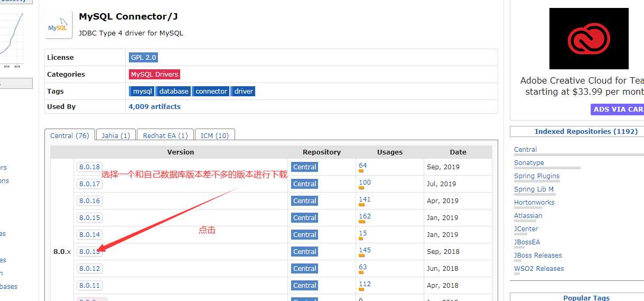The image size is (644, 301).
Task: Switch to the Jahia (1) tab
Action: tap(116, 135)
